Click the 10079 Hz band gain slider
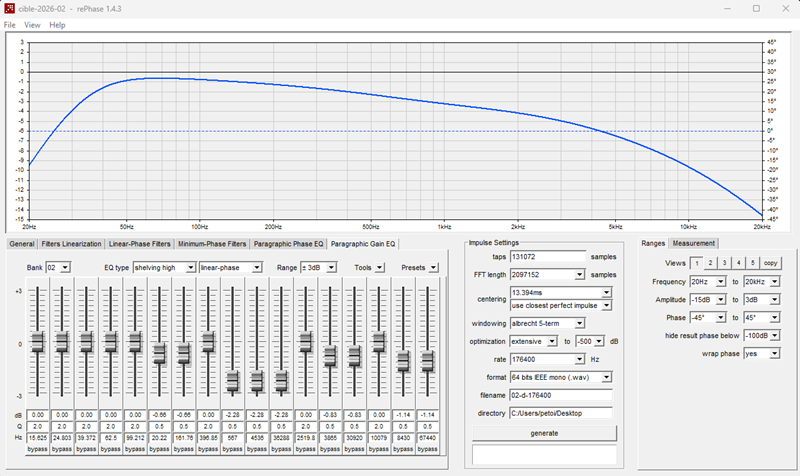Image resolution: width=800 pixels, height=476 pixels. [379, 341]
